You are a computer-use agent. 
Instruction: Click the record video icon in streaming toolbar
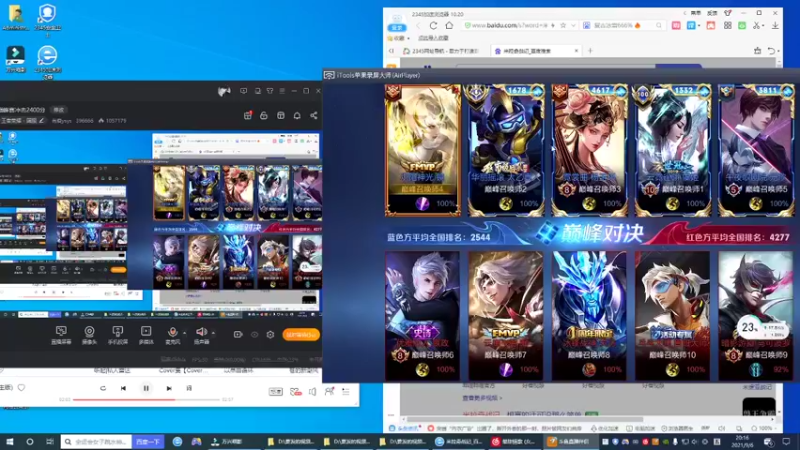click(x=238, y=335)
